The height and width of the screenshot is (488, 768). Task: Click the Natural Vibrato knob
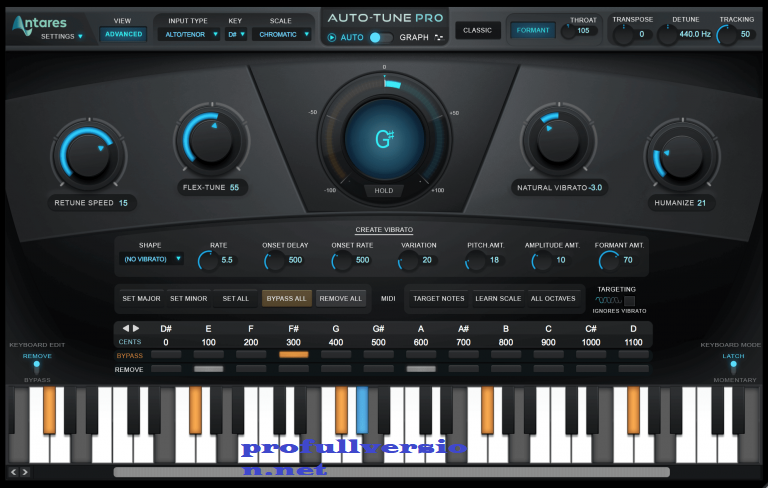pos(558,141)
